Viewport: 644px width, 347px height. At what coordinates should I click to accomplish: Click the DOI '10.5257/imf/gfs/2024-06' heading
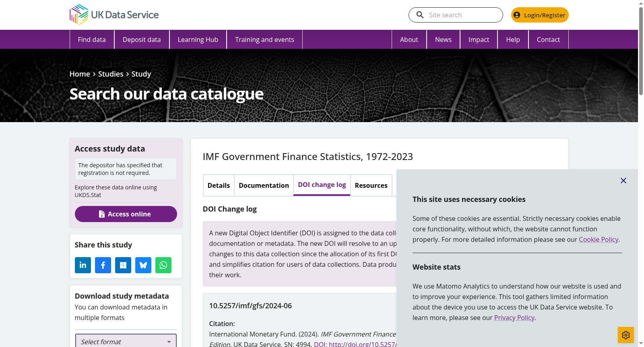250,306
